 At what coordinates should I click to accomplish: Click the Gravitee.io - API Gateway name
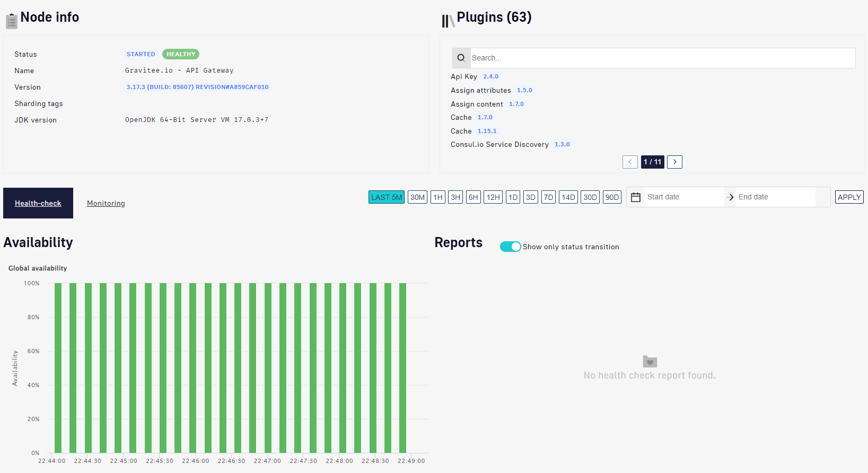pyautogui.click(x=179, y=71)
